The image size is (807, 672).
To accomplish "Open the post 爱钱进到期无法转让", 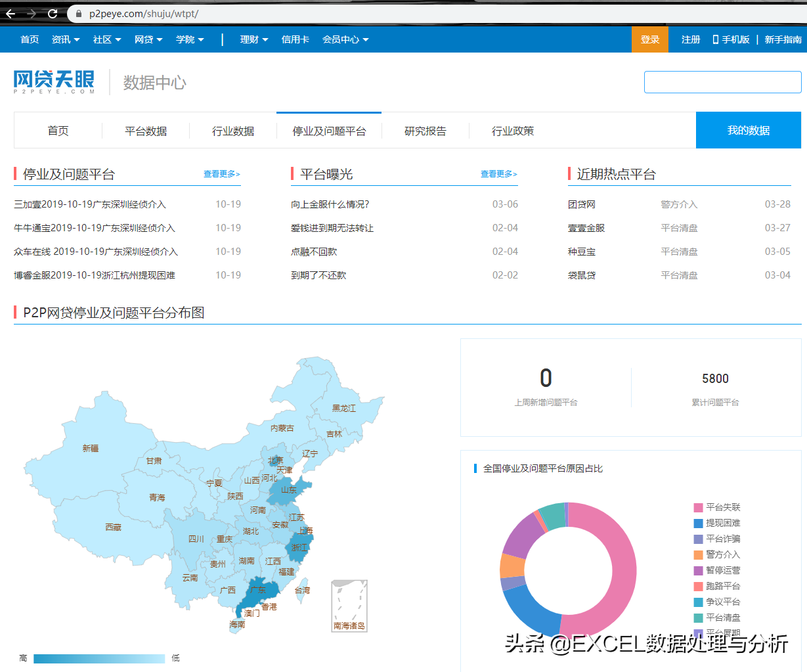I will click(x=332, y=228).
